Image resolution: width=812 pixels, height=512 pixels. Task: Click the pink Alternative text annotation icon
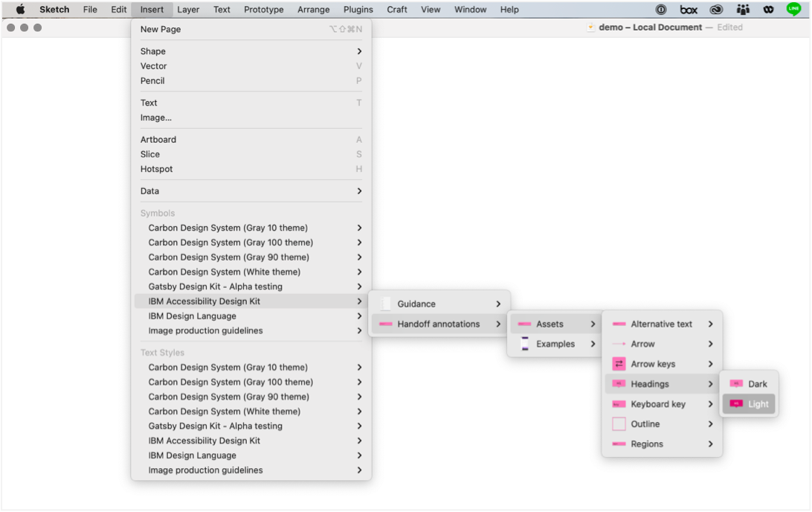(x=619, y=324)
